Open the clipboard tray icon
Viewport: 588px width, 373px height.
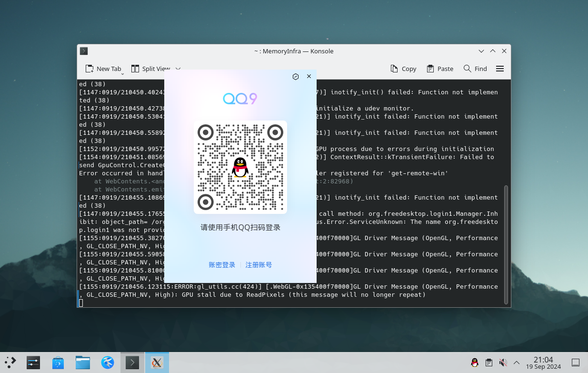pos(488,363)
